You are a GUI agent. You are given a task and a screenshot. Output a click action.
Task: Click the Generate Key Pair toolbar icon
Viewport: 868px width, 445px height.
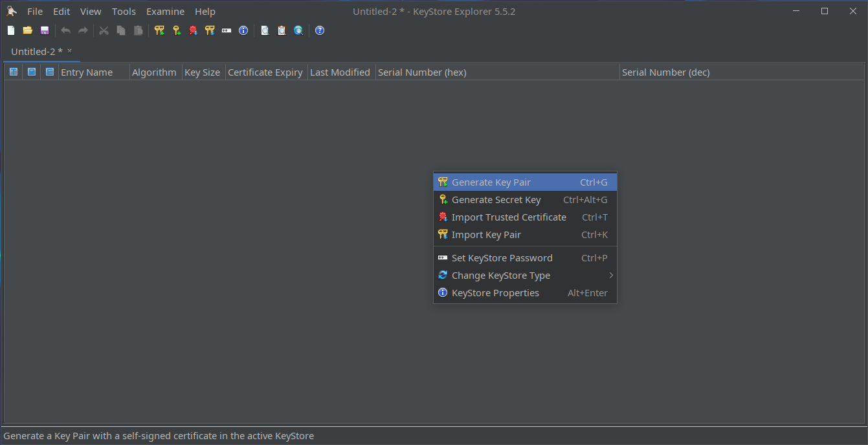(159, 30)
